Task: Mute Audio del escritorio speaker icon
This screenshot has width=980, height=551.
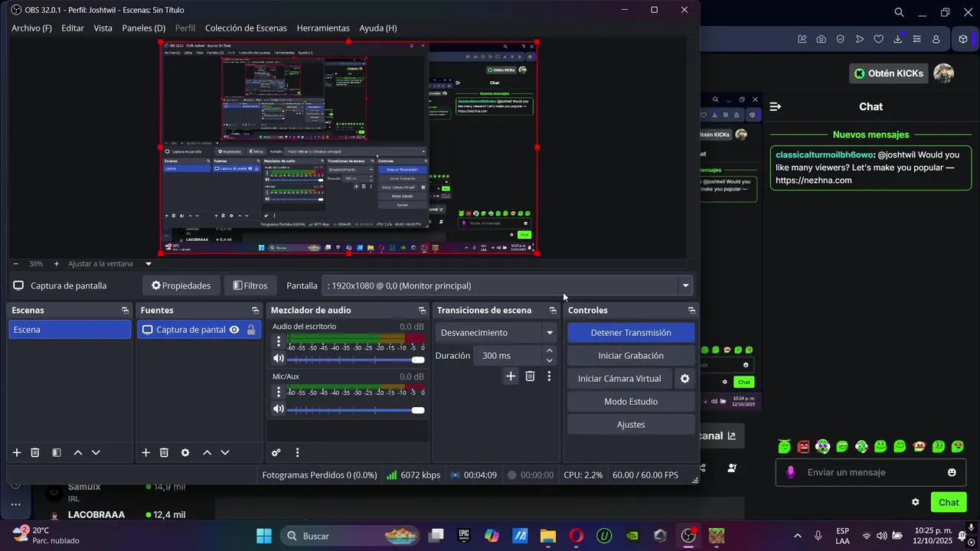Action: pos(279,359)
